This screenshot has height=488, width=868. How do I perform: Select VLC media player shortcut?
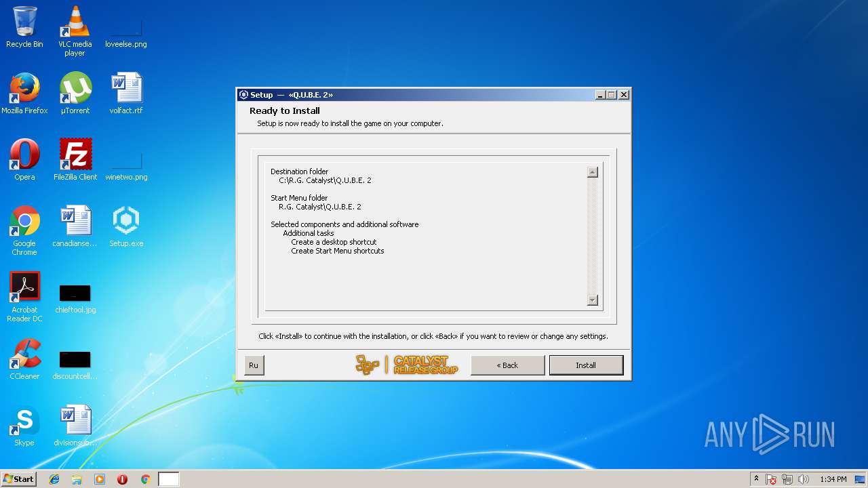75,31
